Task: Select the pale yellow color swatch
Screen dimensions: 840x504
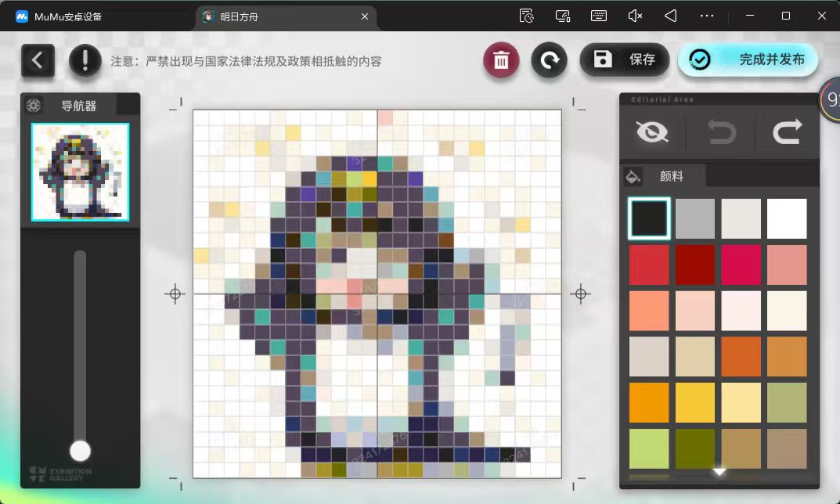Action: pyautogui.click(x=741, y=402)
